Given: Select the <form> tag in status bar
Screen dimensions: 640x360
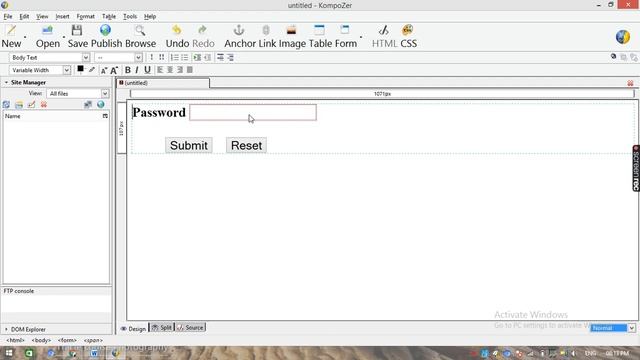Looking at the screenshot, I should click(67, 340).
